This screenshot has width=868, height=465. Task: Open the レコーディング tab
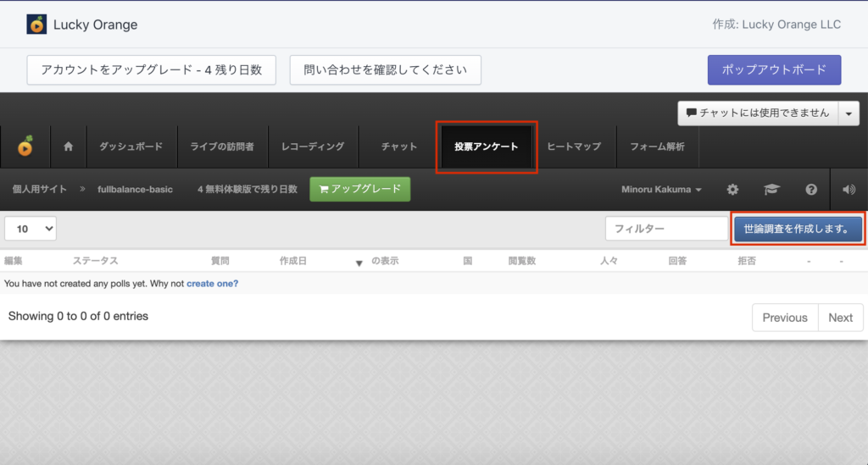point(313,147)
